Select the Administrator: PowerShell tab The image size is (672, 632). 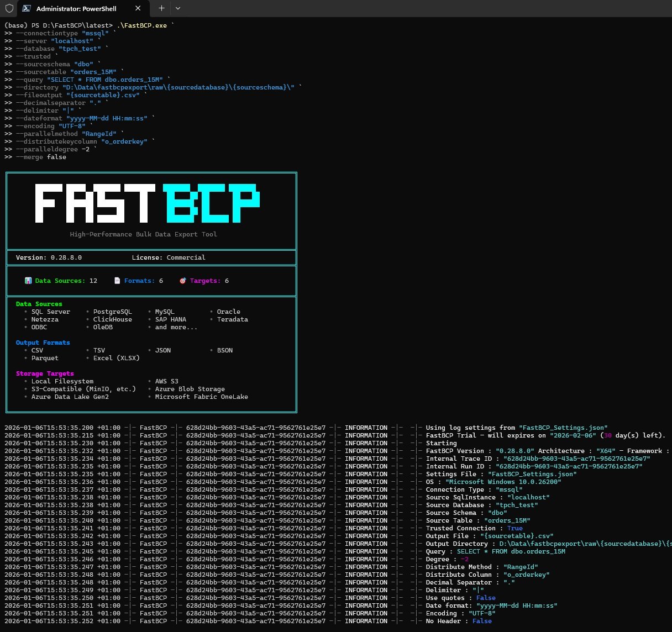[x=83, y=8]
